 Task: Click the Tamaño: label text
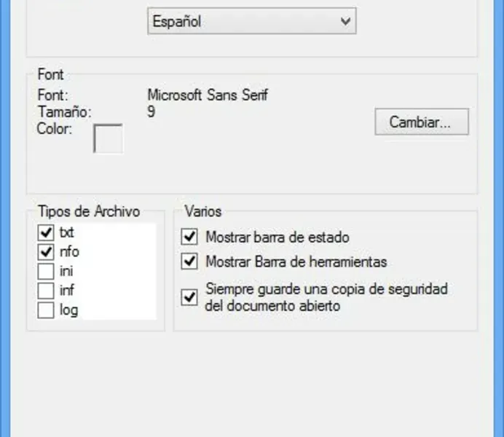pos(64,112)
